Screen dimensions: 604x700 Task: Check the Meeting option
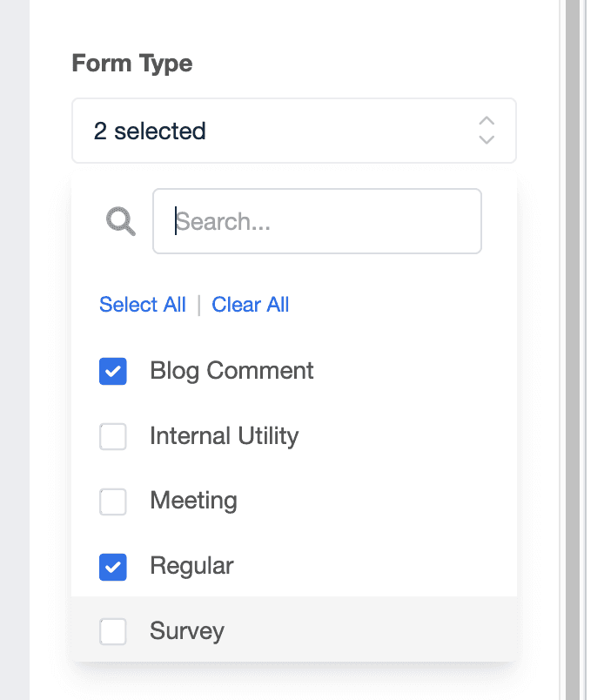(x=112, y=501)
